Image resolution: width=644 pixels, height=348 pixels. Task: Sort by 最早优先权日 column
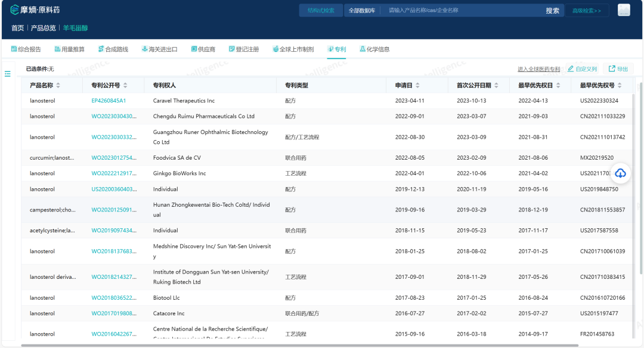558,85
